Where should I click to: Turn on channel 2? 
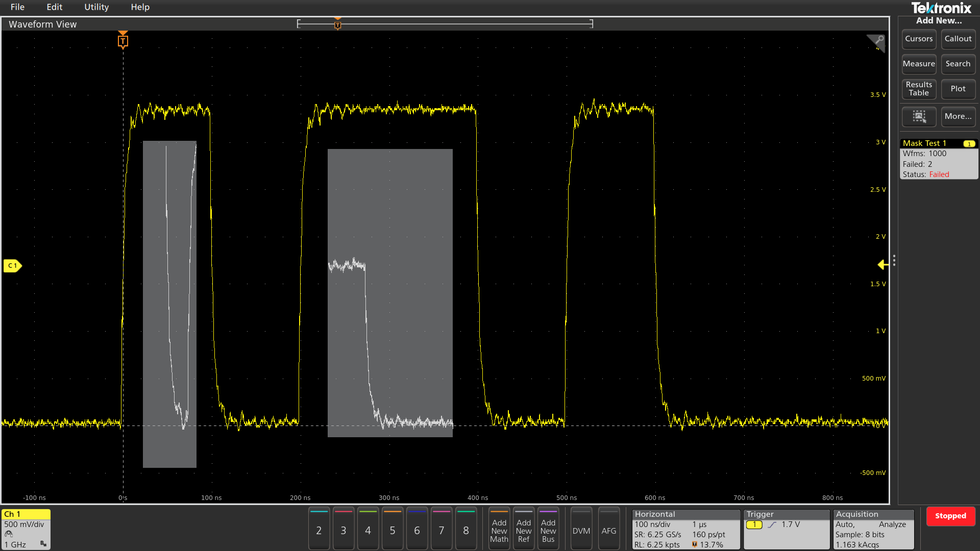(318, 531)
